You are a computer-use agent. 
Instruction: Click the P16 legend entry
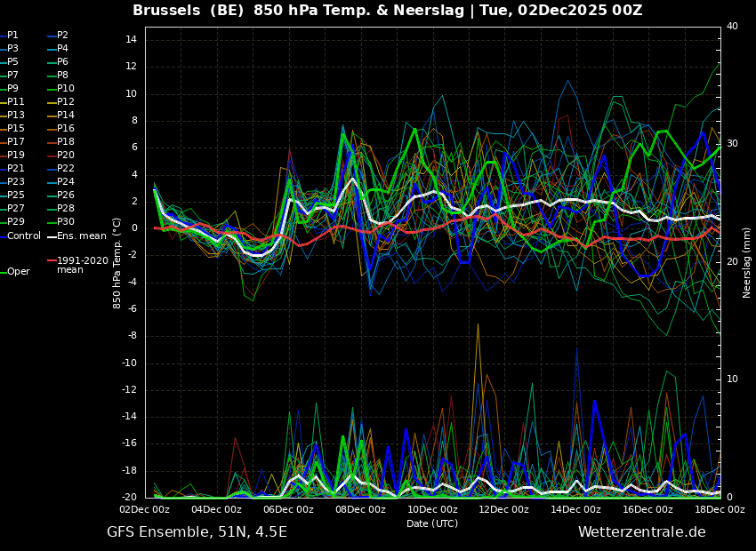(66, 129)
